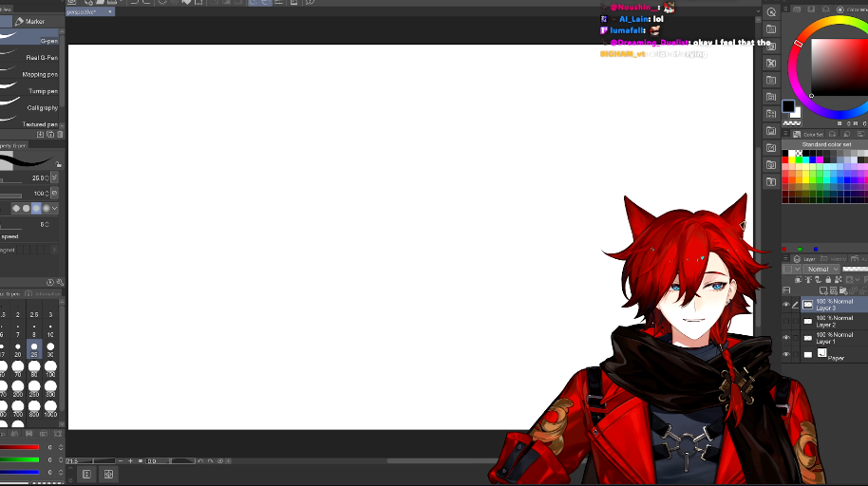Create a new layer folder icon
The width and height of the screenshot is (868, 486).
843,290
